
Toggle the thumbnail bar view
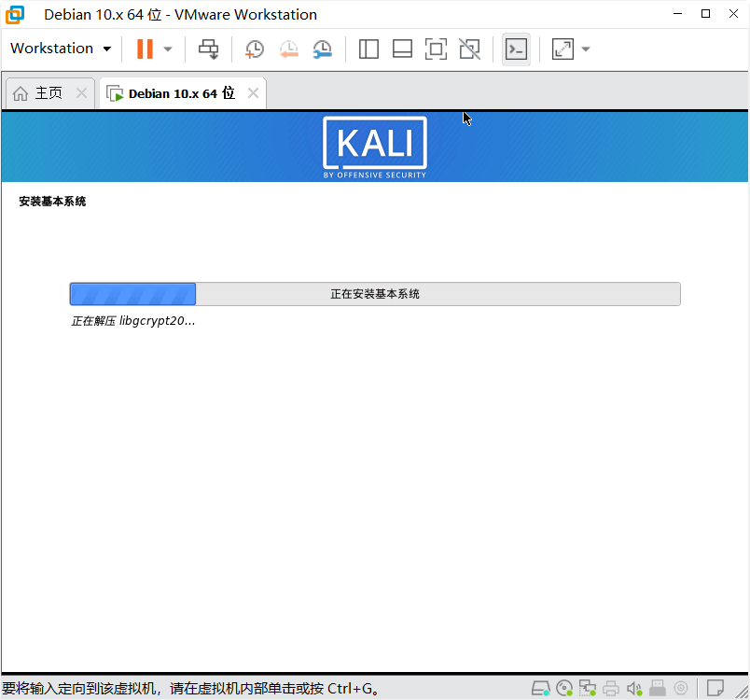click(402, 49)
